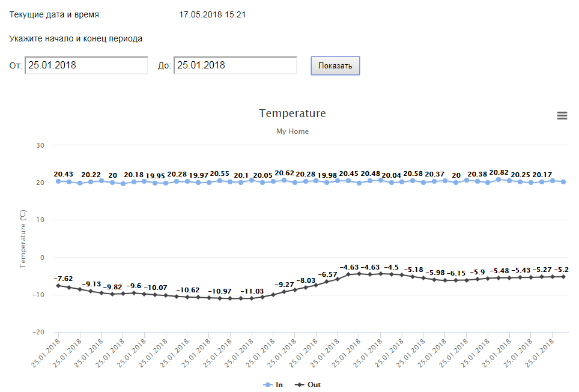Screen dimensions: 579x392
Task: Click the Показать button
Action: click(335, 65)
